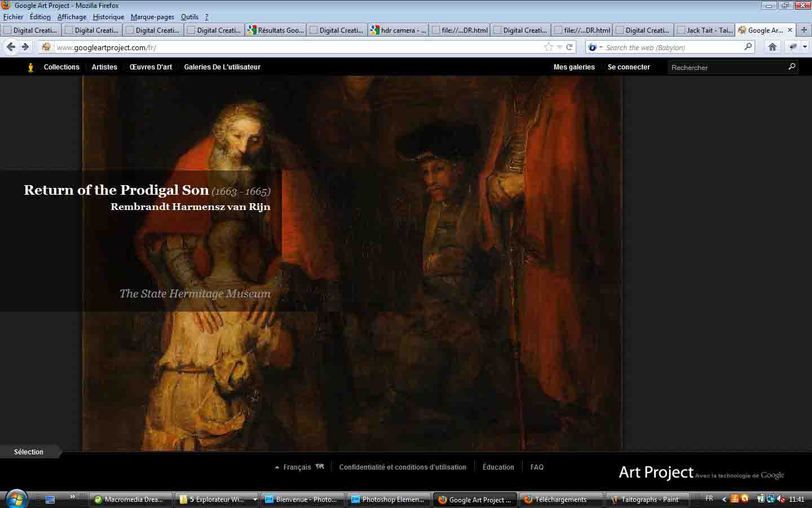
Task: Switch to the Jack Tait browser tab
Action: click(704, 30)
